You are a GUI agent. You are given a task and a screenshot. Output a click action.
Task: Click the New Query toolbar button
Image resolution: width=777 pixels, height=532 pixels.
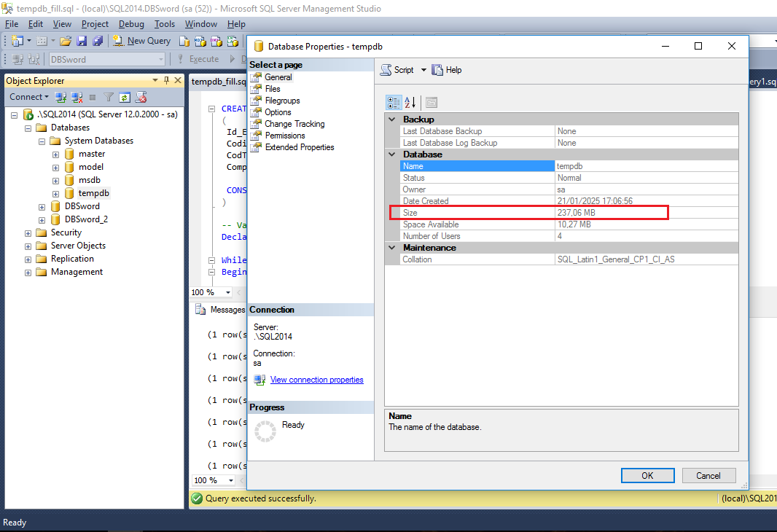141,41
